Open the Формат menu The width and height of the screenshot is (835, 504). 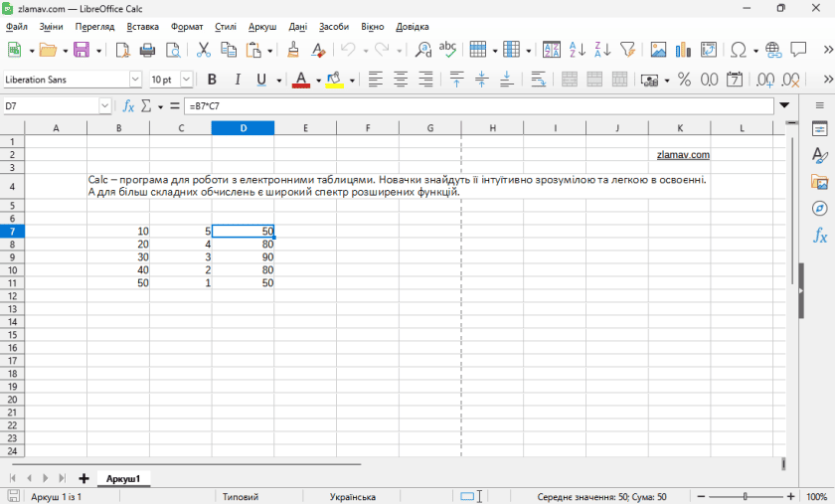(187, 27)
